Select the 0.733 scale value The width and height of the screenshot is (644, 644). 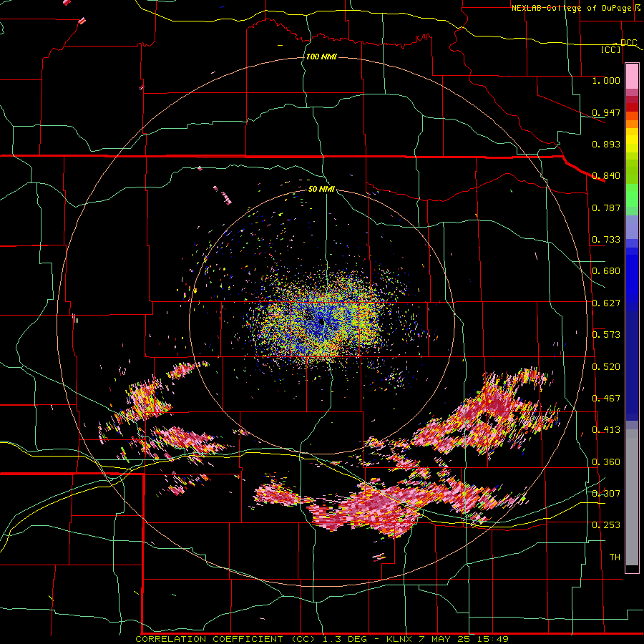[606, 240]
